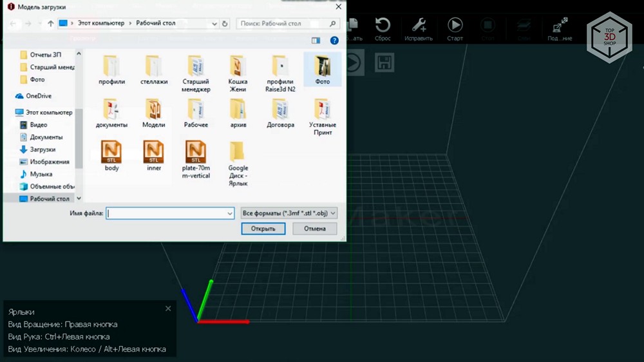Focus the Имя файла input field
This screenshot has width=644, height=362.
[x=170, y=213]
